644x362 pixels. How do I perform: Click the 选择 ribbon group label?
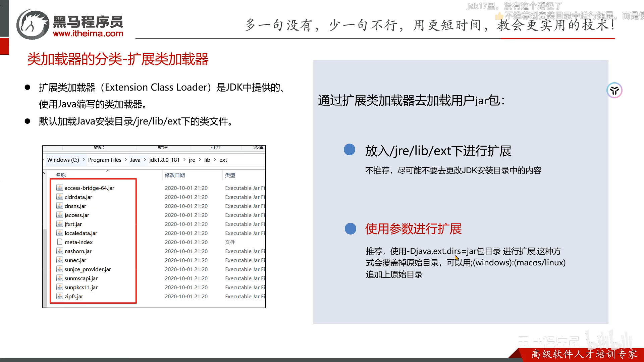pyautogui.click(x=258, y=148)
